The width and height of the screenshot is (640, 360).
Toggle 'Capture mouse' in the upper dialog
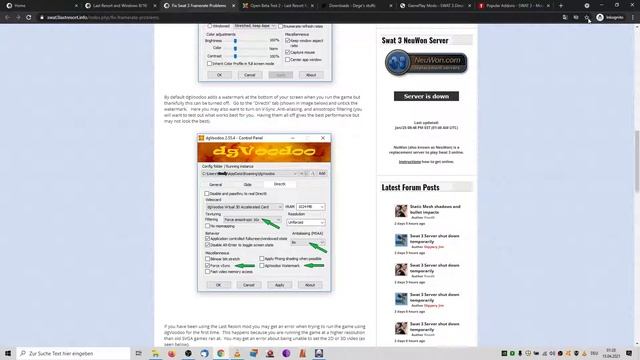pos(287,52)
